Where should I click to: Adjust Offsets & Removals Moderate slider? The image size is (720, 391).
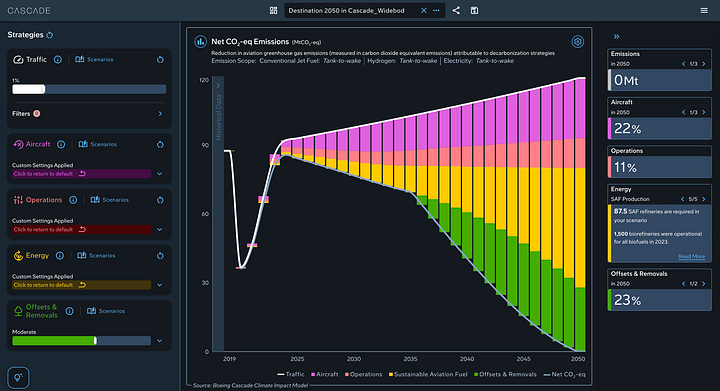(81, 341)
